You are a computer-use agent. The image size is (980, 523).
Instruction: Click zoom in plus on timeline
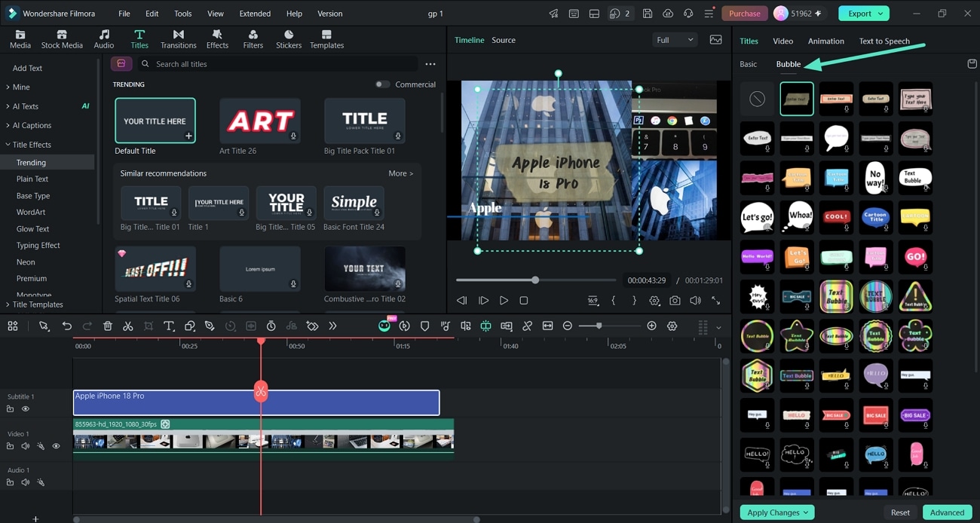[652, 326]
